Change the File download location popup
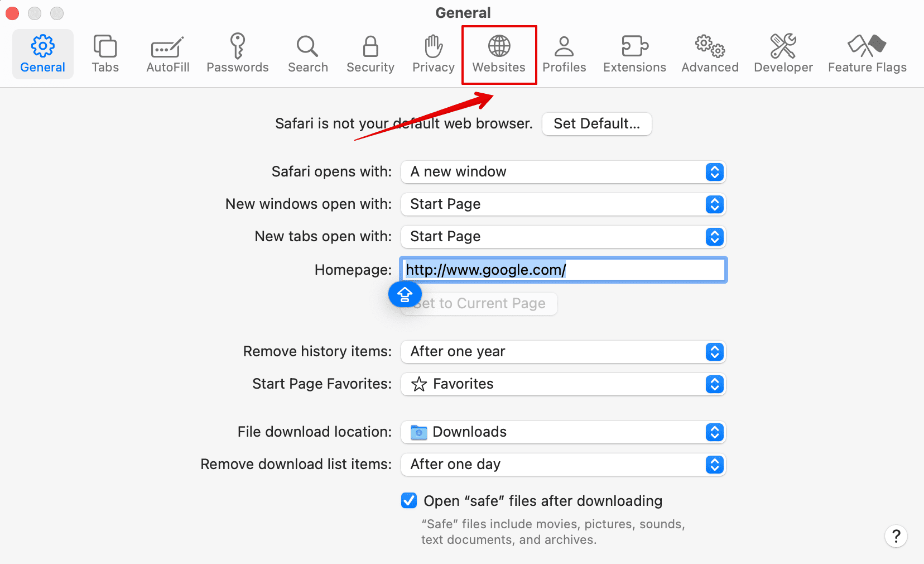 tap(562, 432)
